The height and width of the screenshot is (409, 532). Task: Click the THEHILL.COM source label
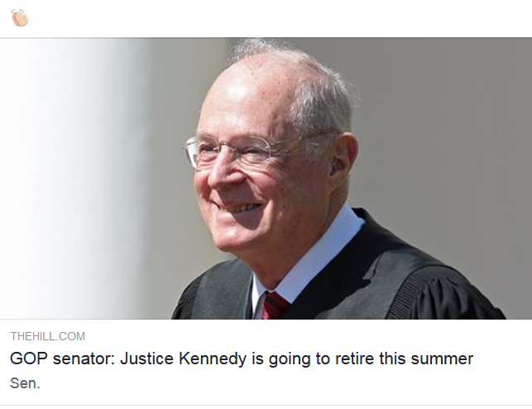47,336
